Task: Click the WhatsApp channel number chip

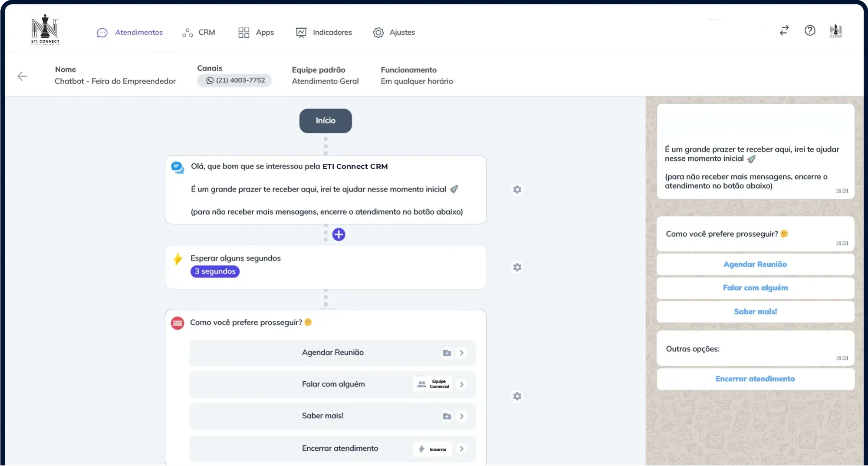Action: (234, 80)
